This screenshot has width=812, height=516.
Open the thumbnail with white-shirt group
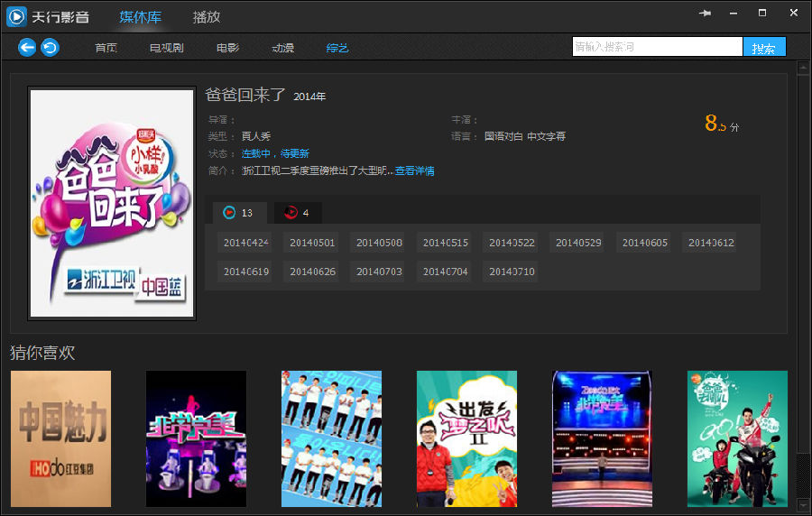pyautogui.click(x=331, y=439)
